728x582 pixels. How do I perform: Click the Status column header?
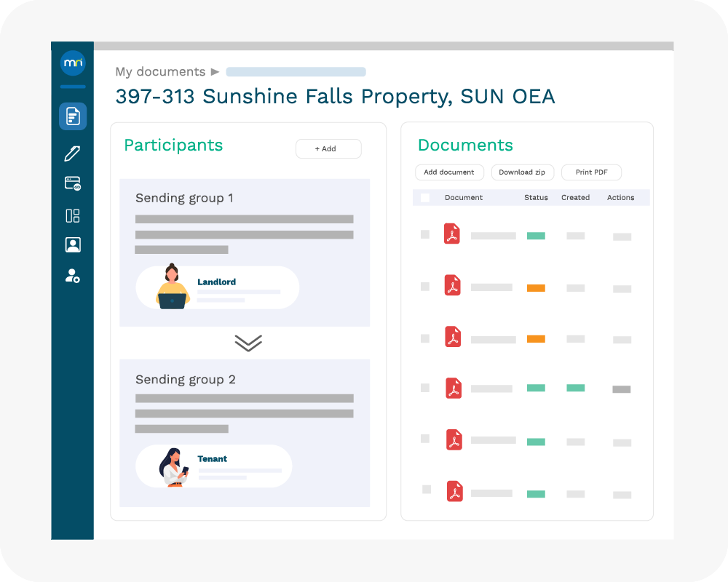pyautogui.click(x=536, y=198)
